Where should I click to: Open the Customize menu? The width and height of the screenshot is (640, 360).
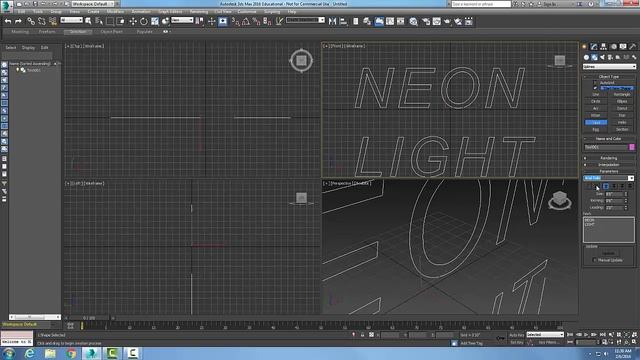(247, 12)
